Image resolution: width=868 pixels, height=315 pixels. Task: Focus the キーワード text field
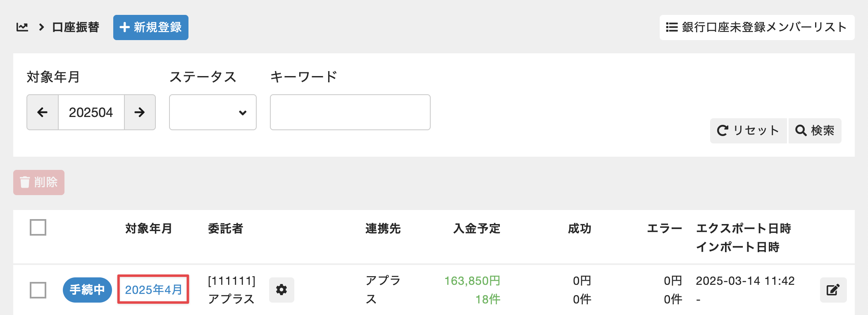pos(350,112)
